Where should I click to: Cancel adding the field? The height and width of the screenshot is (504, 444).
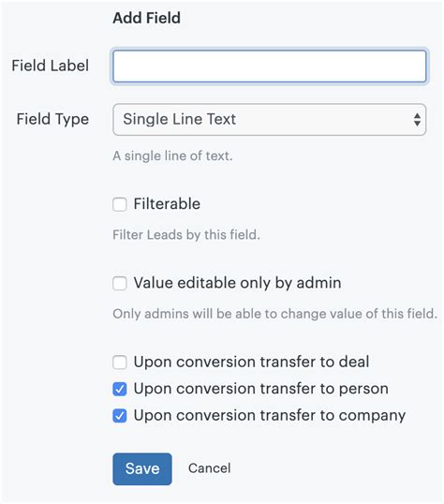click(209, 468)
